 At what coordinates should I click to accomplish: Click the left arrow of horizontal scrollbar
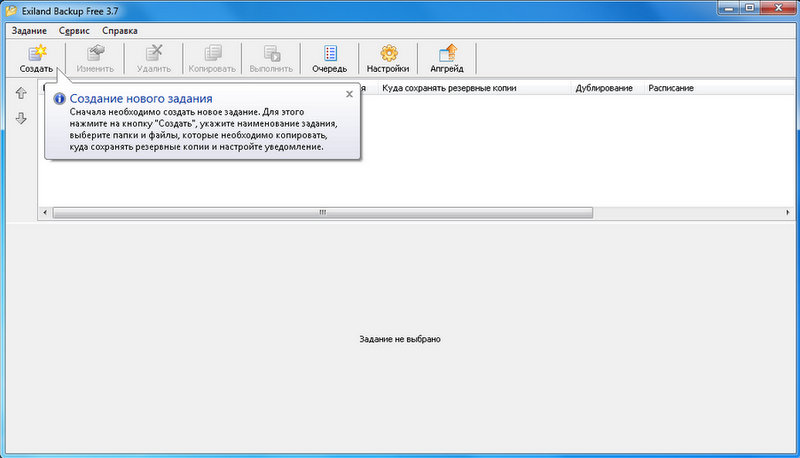(x=45, y=212)
